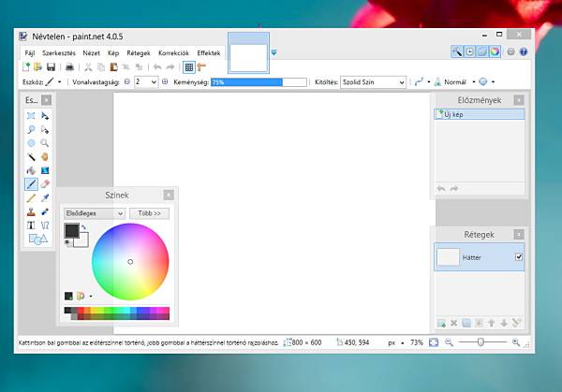Toggle the pixel grid display button
This screenshot has height=392, width=562.
[x=188, y=67]
